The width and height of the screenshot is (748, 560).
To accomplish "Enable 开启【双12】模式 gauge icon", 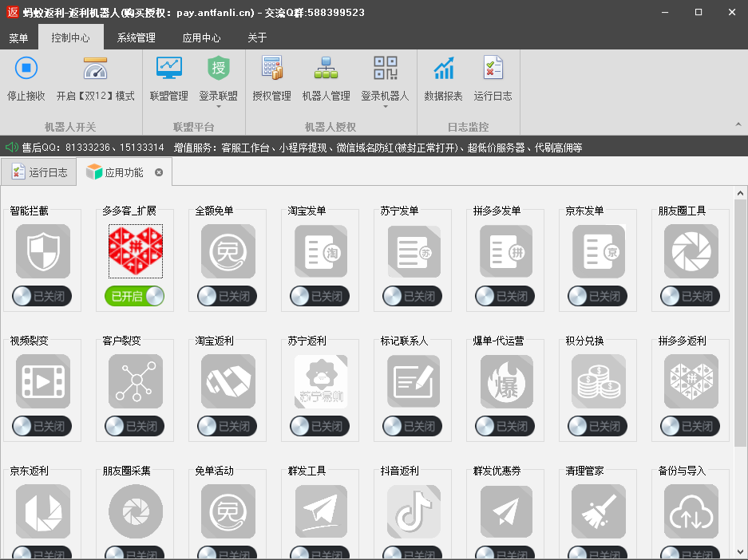I will coord(96,68).
